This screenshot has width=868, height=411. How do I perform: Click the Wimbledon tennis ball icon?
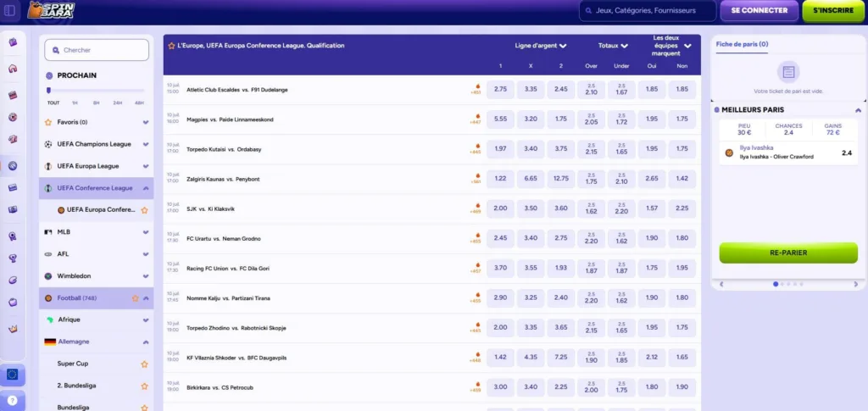(x=48, y=276)
